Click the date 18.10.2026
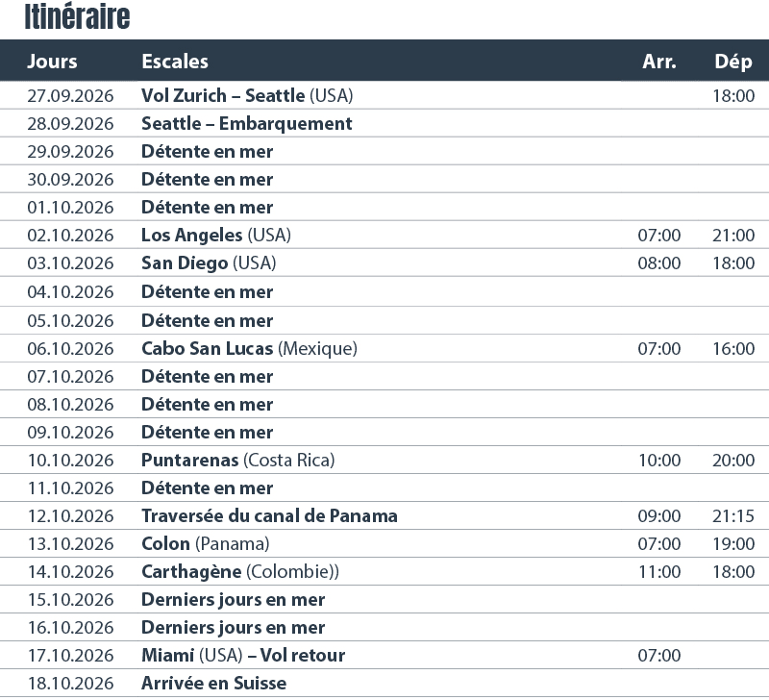769x700 pixels. (x=70, y=684)
